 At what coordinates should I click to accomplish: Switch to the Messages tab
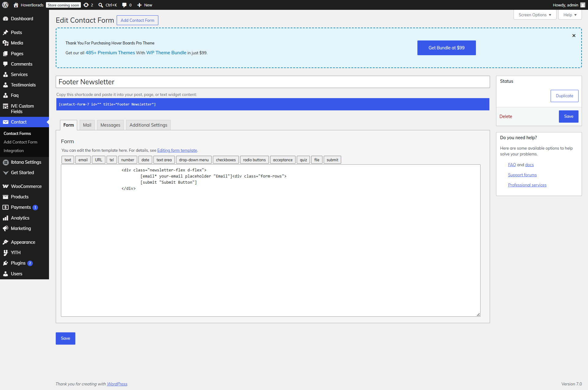110,125
